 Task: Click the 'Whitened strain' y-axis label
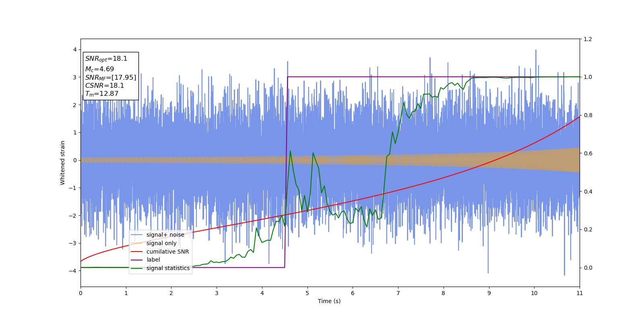63,163
